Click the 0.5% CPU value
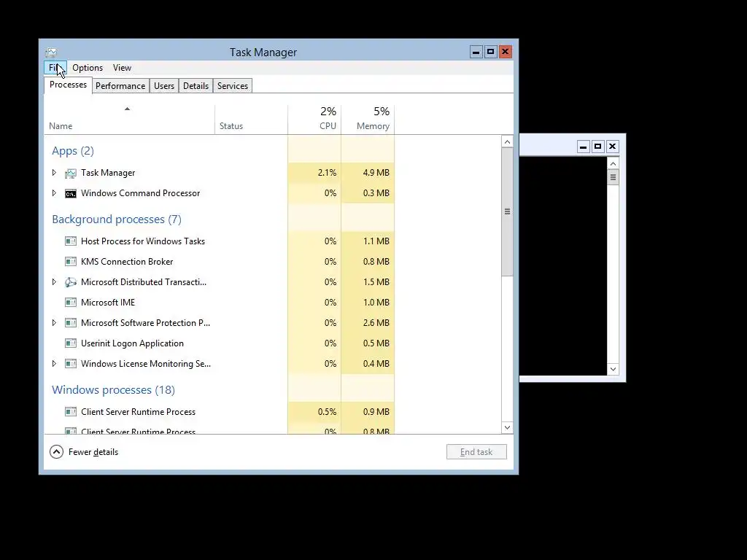 327,413
